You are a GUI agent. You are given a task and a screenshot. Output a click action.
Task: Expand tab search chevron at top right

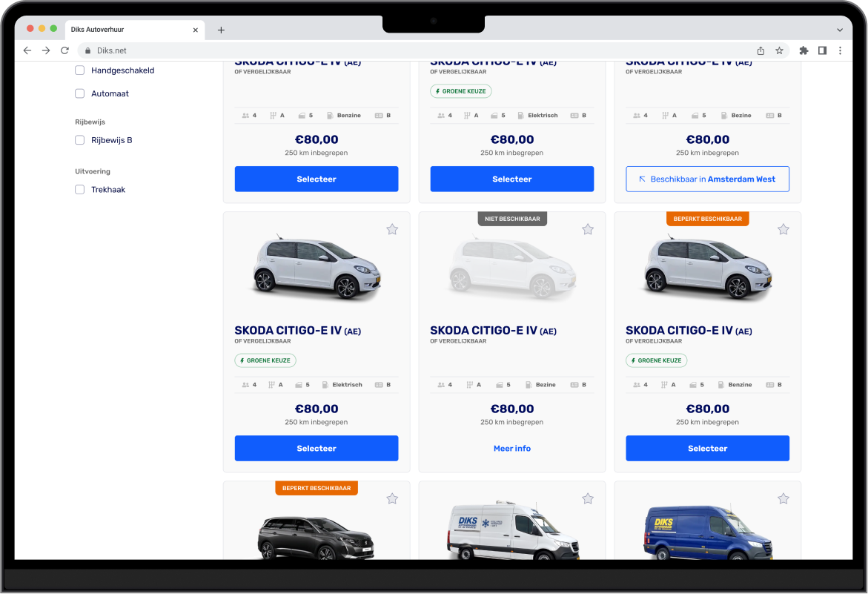coord(840,30)
